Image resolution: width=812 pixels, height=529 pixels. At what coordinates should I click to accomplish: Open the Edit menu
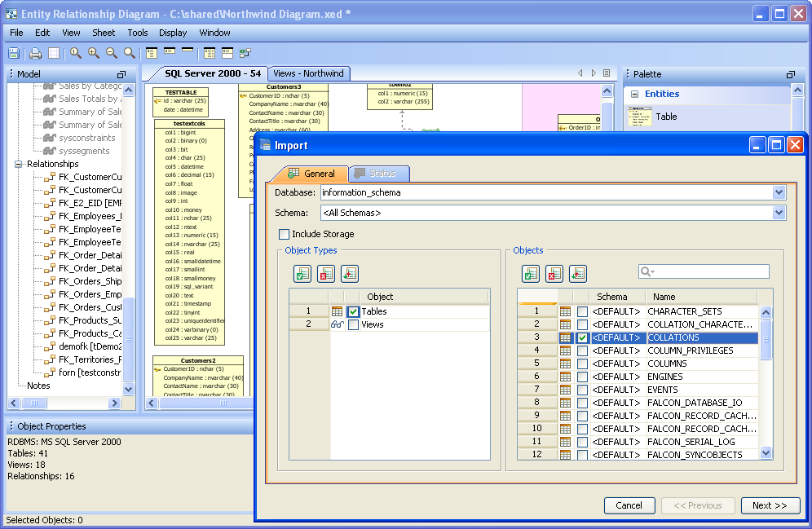tap(42, 33)
